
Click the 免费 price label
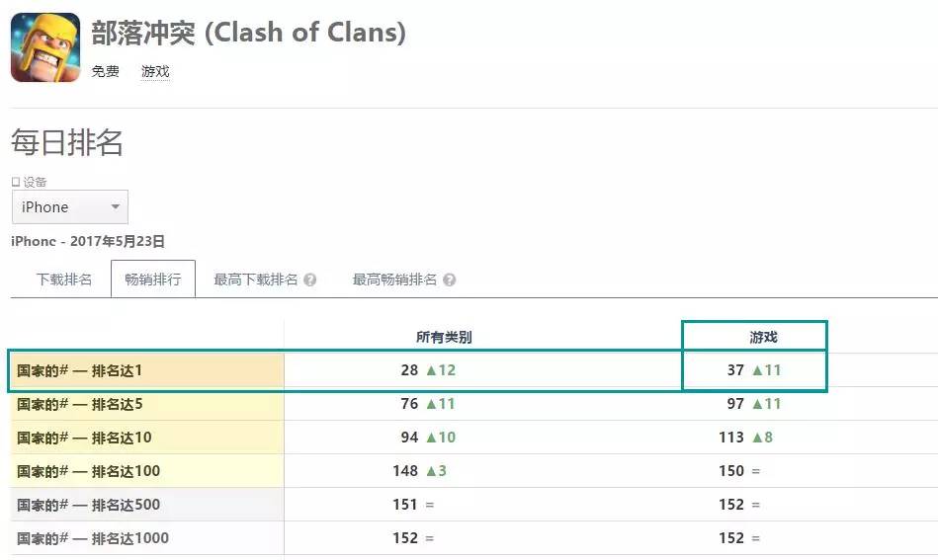point(106,71)
